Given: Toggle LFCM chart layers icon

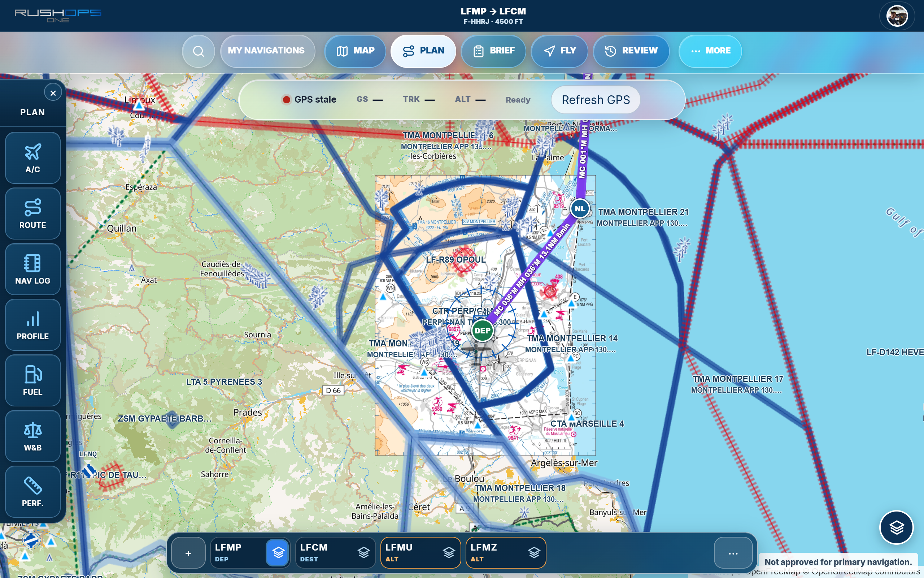Looking at the screenshot, I should coord(364,553).
